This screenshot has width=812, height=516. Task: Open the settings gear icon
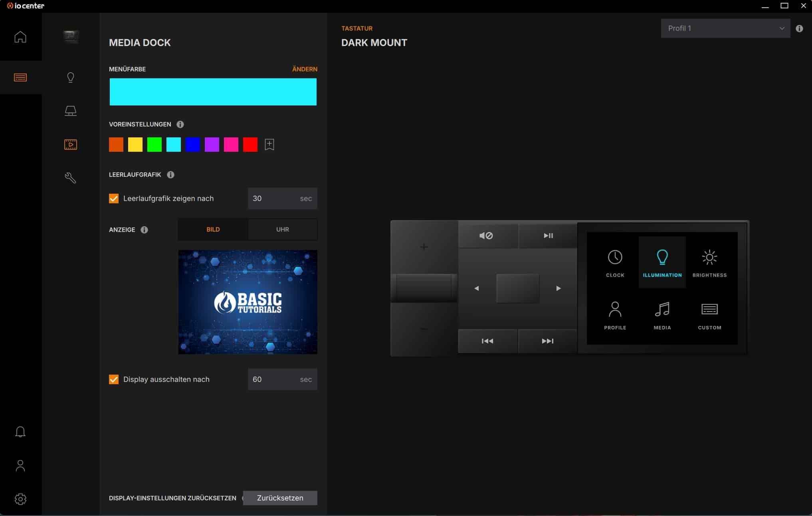click(20, 499)
